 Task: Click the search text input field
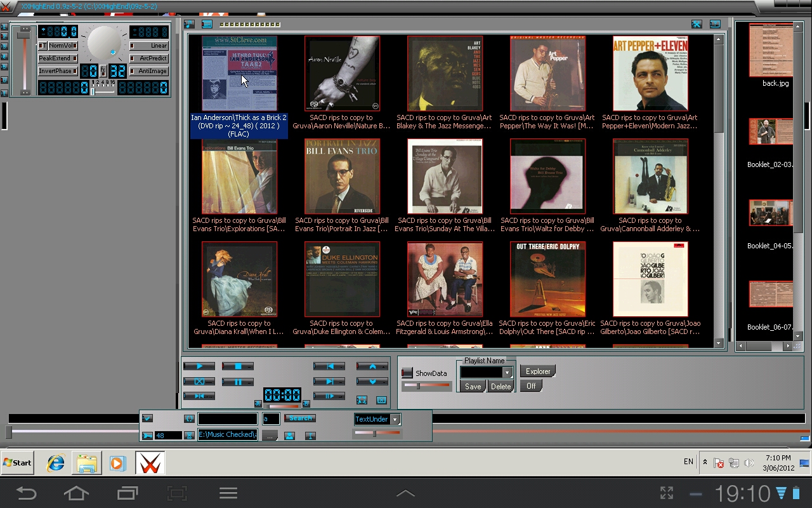[x=228, y=418]
